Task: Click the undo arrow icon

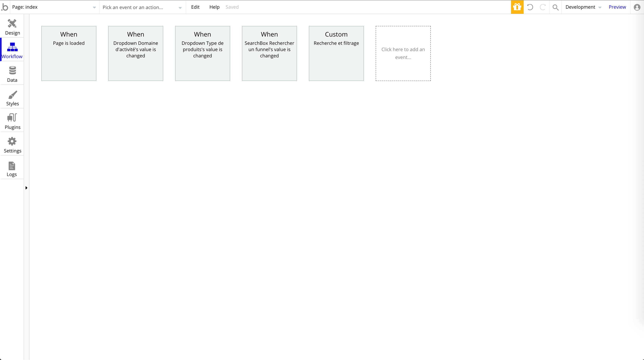Action: click(x=530, y=7)
